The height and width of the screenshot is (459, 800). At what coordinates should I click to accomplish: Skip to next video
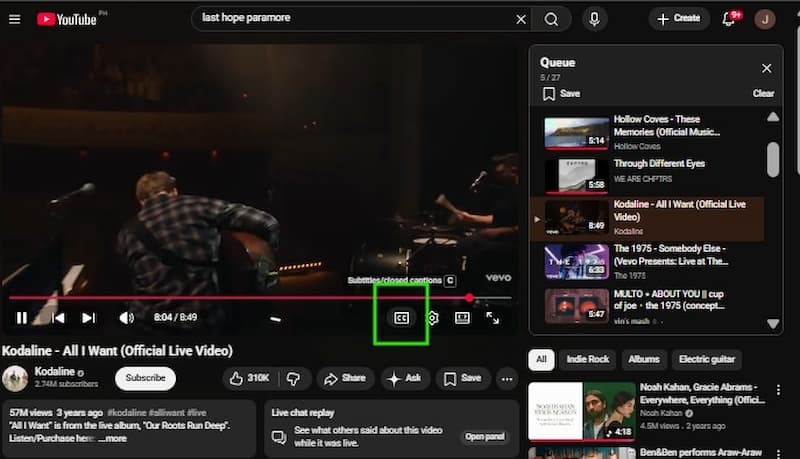[x=89, y=318]
